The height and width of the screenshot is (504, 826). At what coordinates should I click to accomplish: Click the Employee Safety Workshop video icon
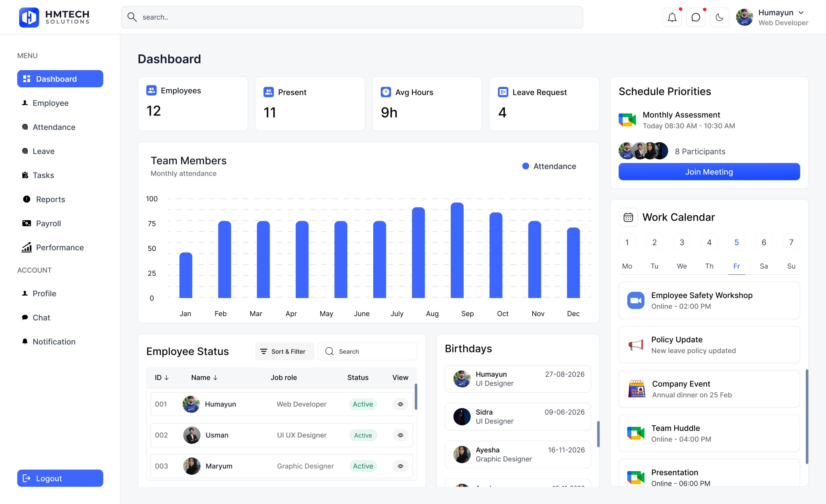635,301
